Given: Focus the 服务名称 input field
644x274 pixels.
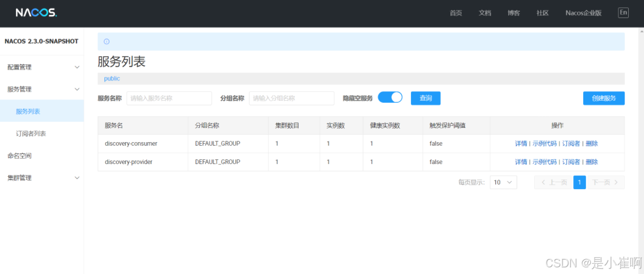Looking at the screenshot, I should pyautogui.click(x=169, y=98).
